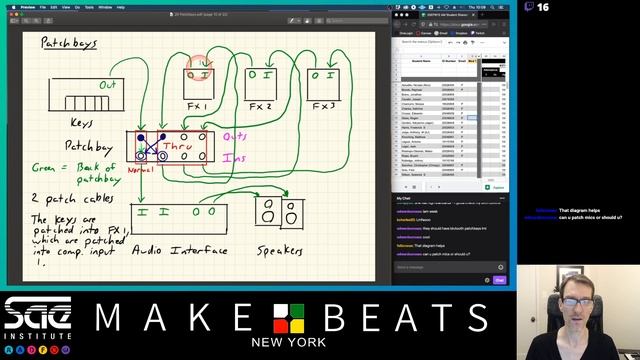640x360 pixels.
Task: Undo in Google Sheets toolbar
Action: pos(450,42)
